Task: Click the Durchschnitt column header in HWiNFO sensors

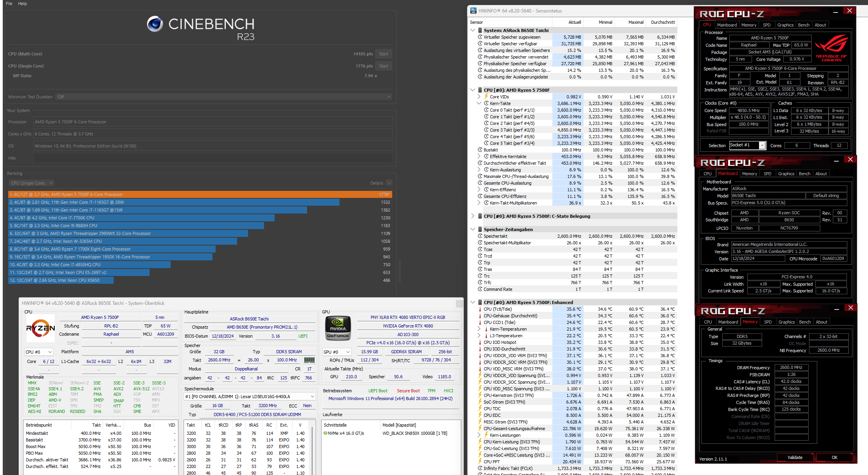Action: pos(663,22)
